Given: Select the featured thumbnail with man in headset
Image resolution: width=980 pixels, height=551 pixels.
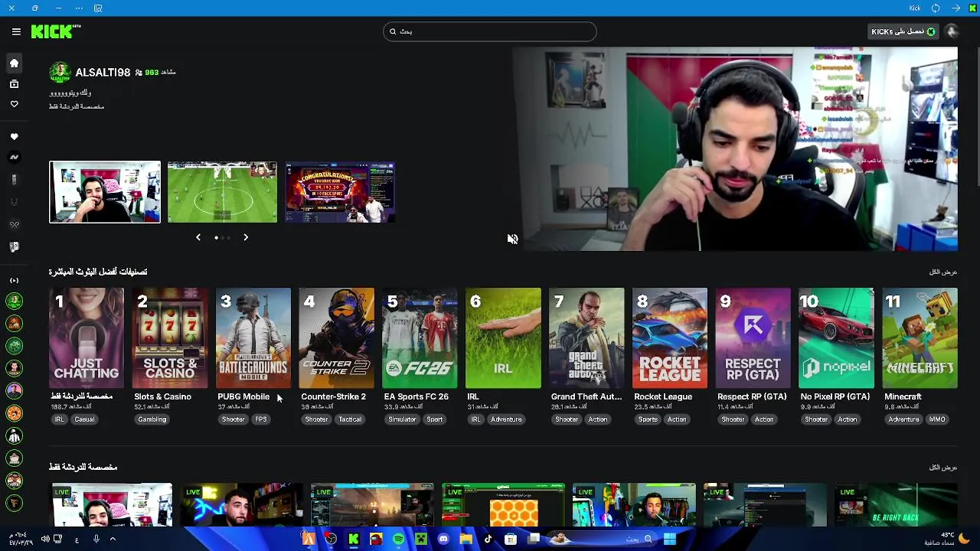Looking at the screenshot, I should [105, 192].
